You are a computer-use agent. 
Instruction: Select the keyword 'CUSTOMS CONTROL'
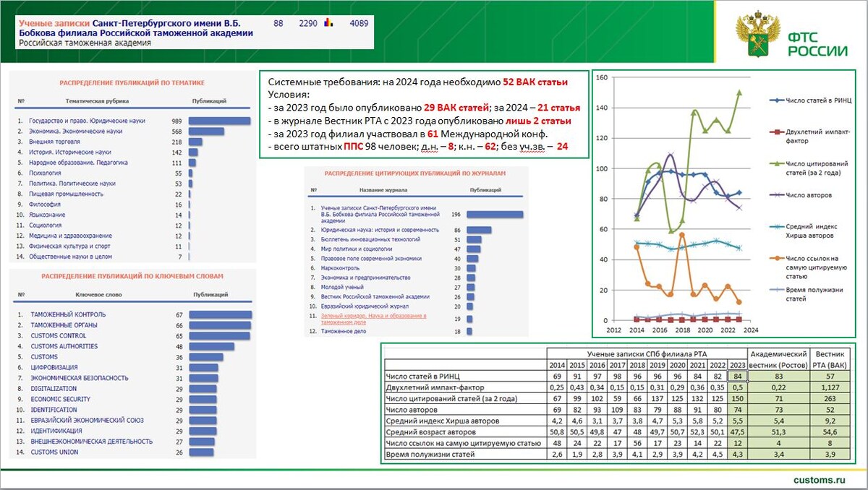(59, 336)
